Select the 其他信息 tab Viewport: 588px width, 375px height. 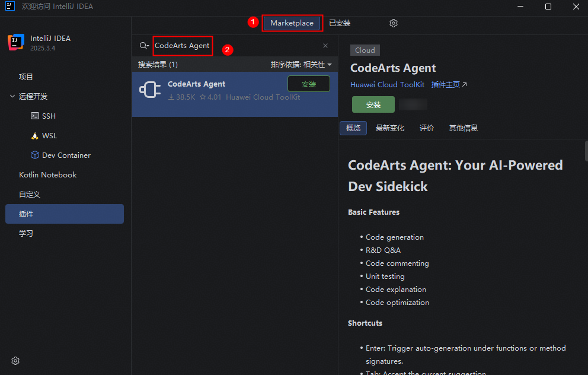[x=463, y=128]
